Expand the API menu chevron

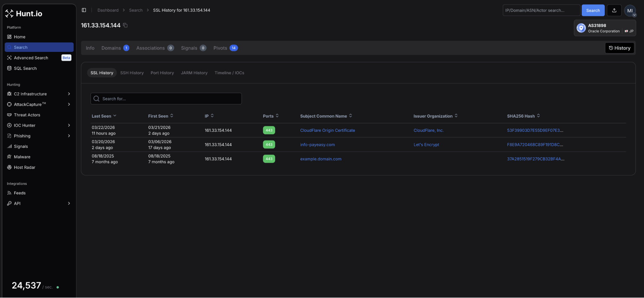69,204
